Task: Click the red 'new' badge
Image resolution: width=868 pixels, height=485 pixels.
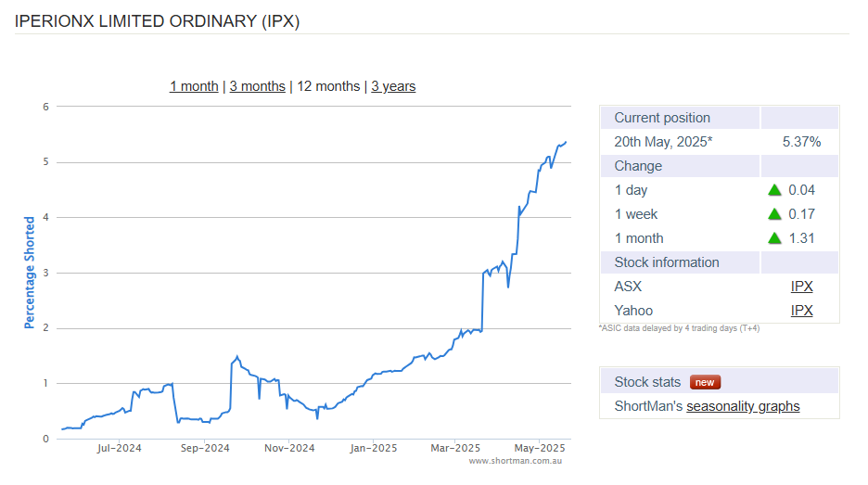Action: (x=705, y=382)
